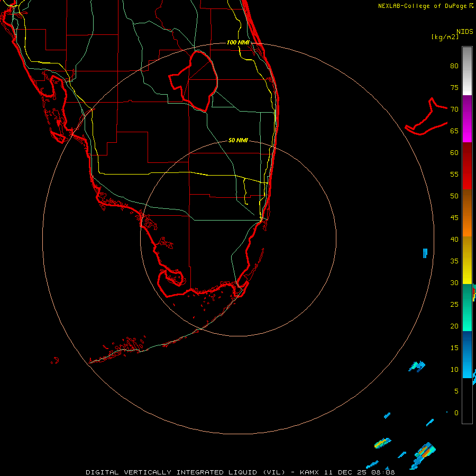Select the 80 value on the scale
476x476 pixels.
(x=454, y=66)
